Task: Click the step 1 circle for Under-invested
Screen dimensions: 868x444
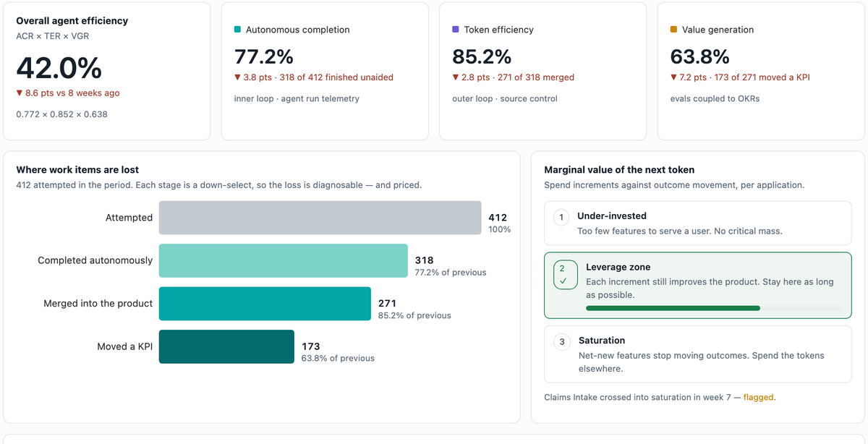Action: (x=561, y=217)
